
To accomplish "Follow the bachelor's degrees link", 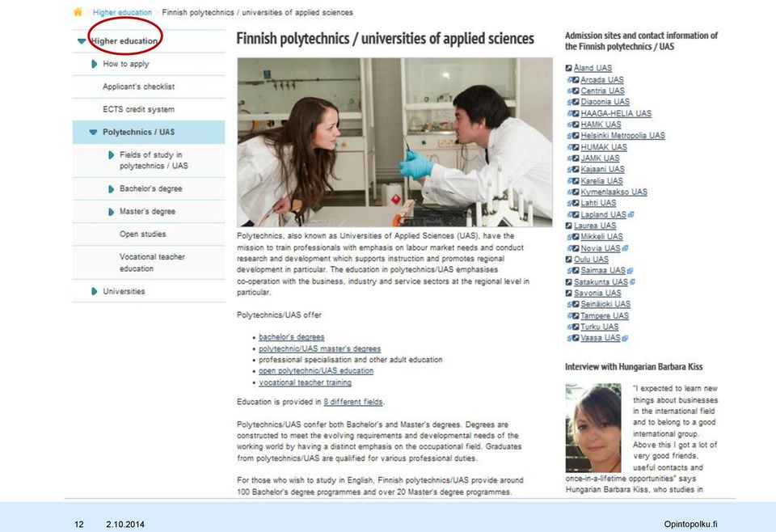I will [x=292, y=337].
